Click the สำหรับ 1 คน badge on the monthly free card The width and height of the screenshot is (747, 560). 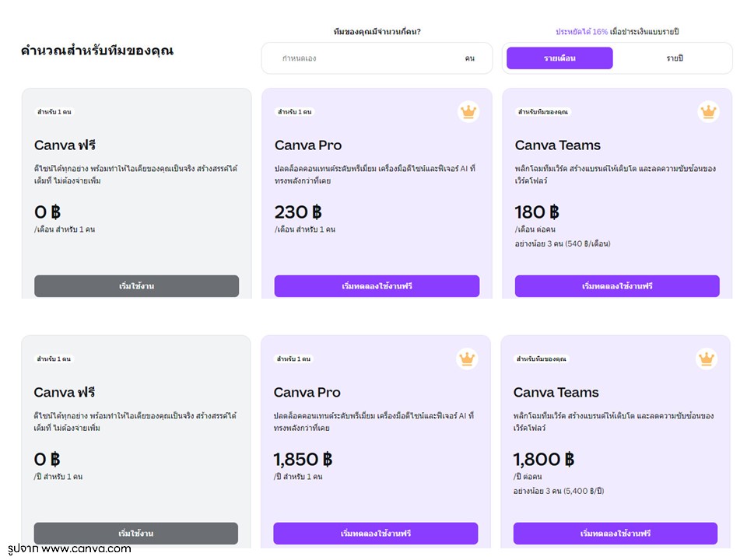pos(54,112)
